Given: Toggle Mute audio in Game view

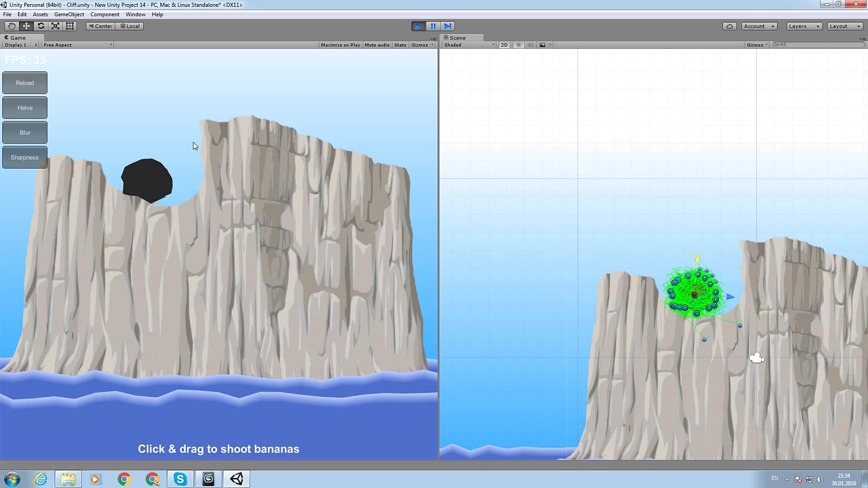Looking at the screenshot, I should click(x=377, y=45).
